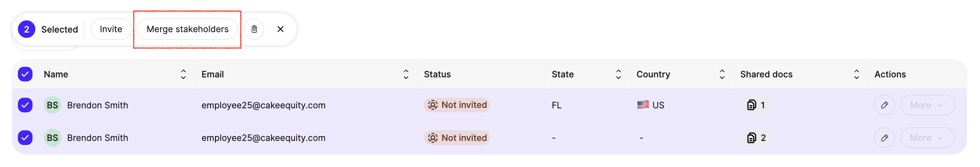Screen dimensions: 980x167
Task: Click the Not invited status badge, first row
Action: click(457, 105)
